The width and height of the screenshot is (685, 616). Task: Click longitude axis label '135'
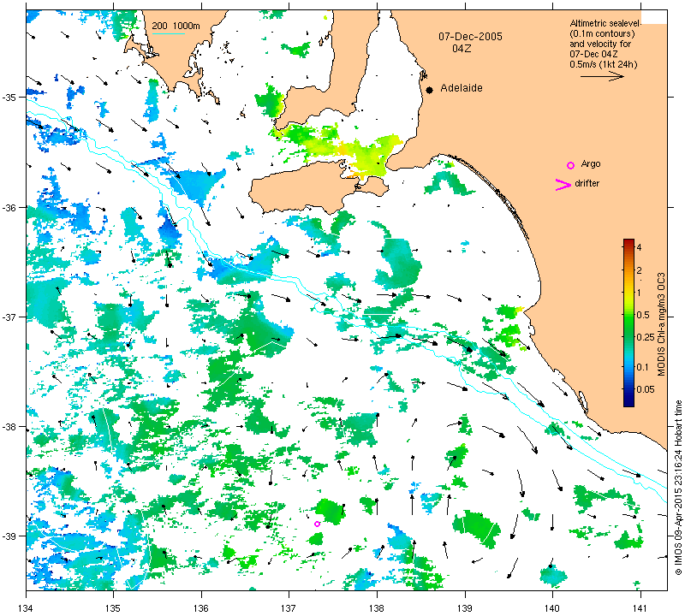pyautogui.click(x=114, y=607)
